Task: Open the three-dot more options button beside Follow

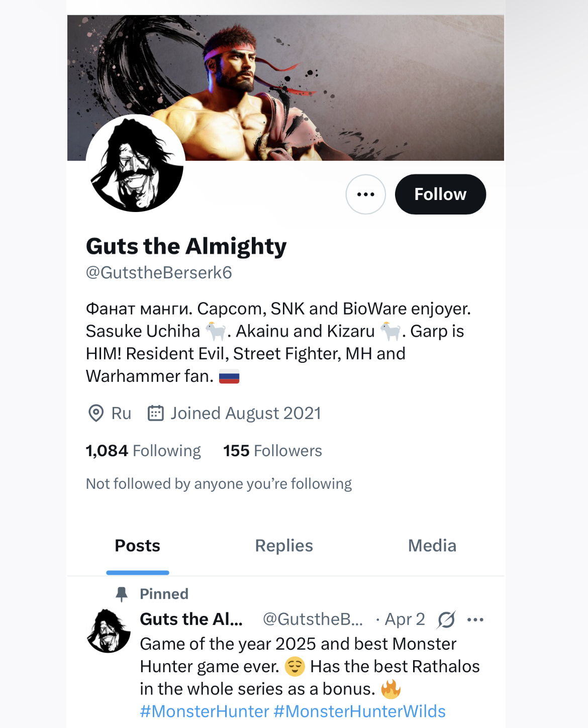Action: point(365,194)
